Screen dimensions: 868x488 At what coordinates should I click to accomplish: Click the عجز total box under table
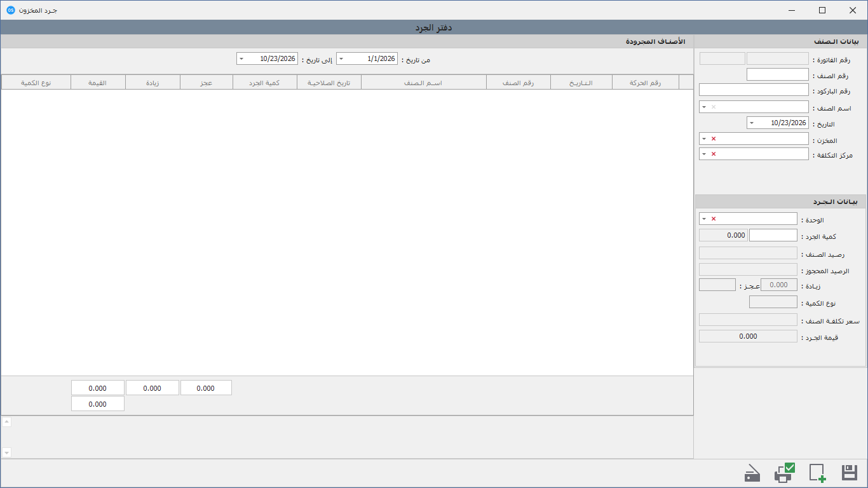point(206,388)
